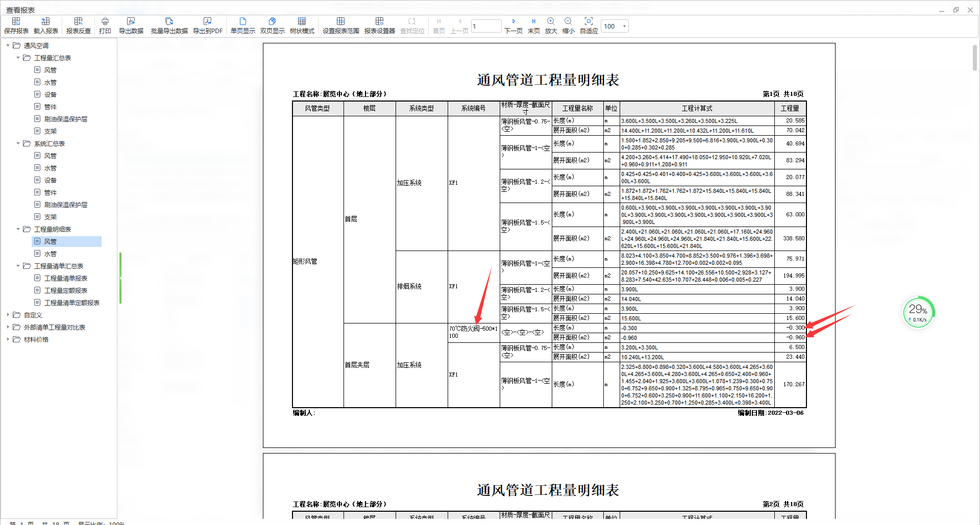Collapse the 系统汇总表 folder

tap(18, 143)
